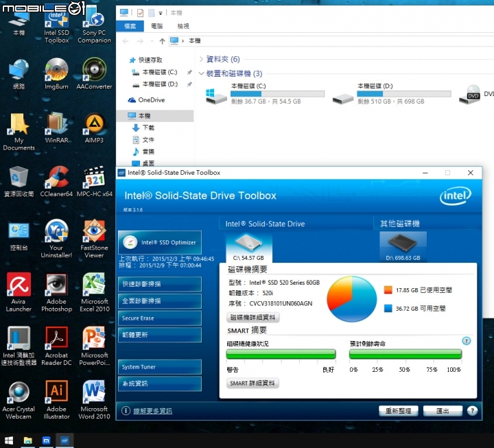494x448 pixels.
Task: Select 下載 folder in Explorer sidebar
Action: [x=148, y=128]
